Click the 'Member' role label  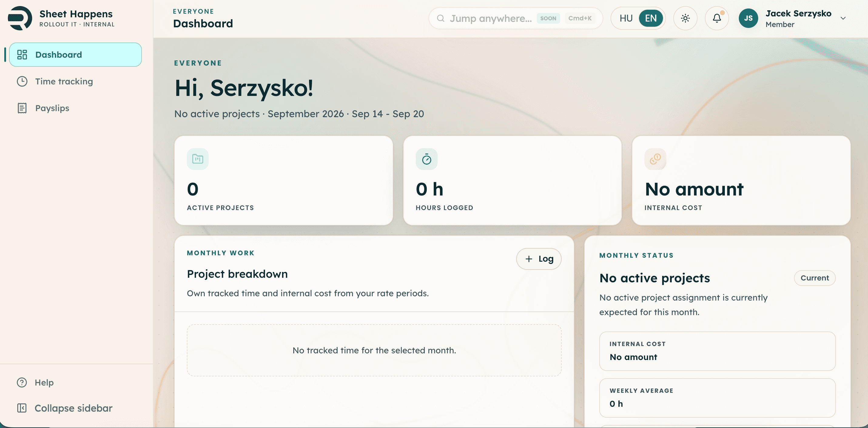click(x=780, y=24)
